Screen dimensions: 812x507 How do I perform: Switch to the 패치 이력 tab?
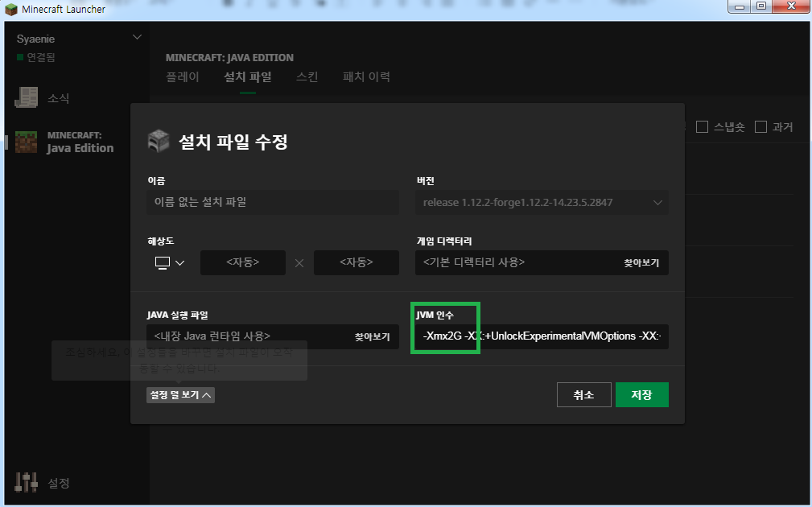[366, 76]
